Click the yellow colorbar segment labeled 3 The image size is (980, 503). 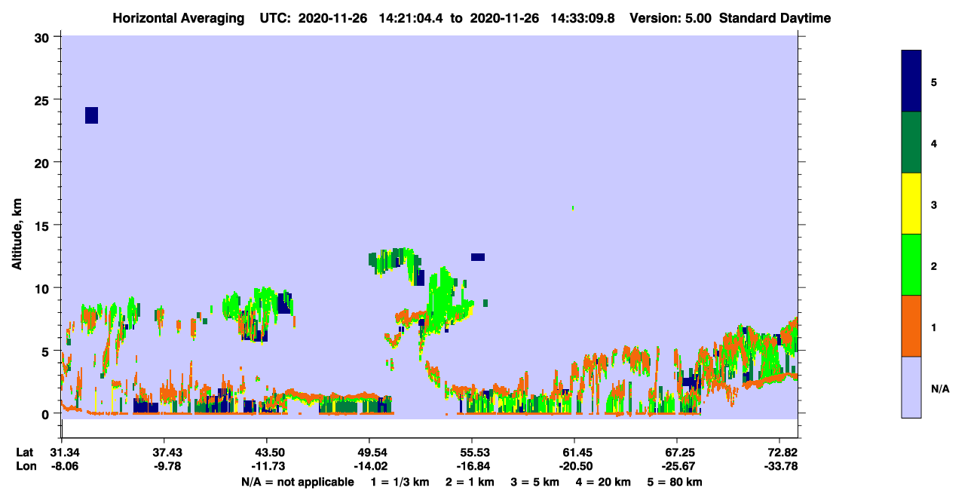point(911,204)
